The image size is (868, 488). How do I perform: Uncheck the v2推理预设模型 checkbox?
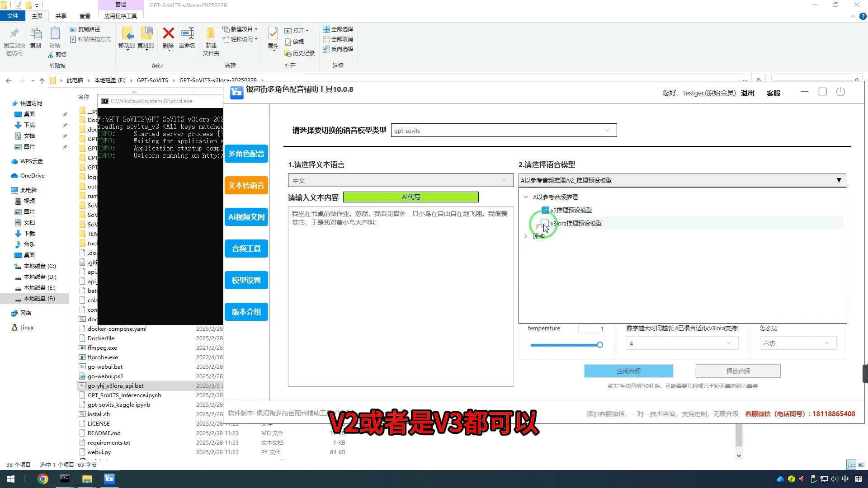pyautogui.click(x=545, y=210)
